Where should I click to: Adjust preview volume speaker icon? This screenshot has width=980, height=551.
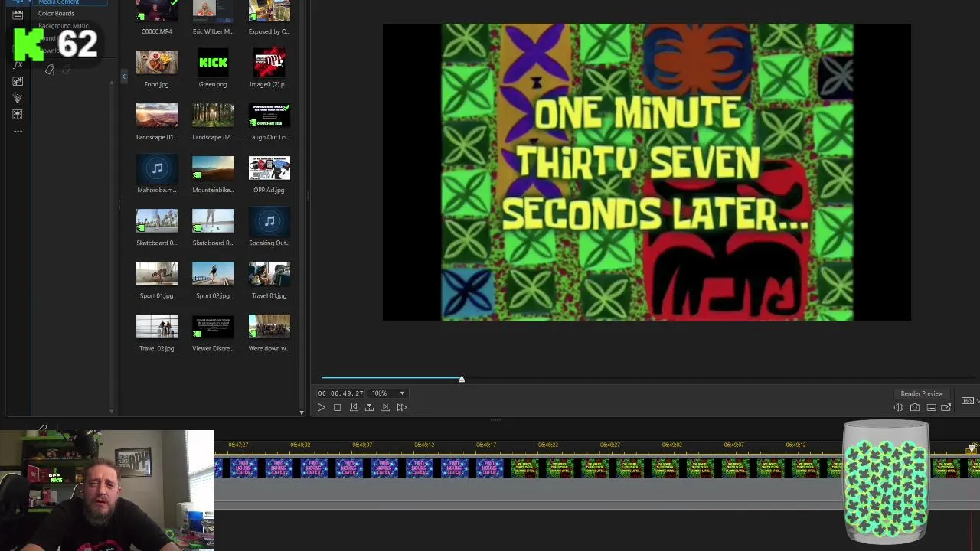tap(898, 407)
